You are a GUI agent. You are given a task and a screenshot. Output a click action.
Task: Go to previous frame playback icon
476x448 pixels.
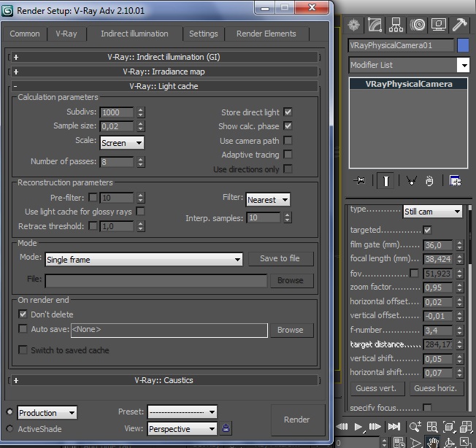pos(342,426)
